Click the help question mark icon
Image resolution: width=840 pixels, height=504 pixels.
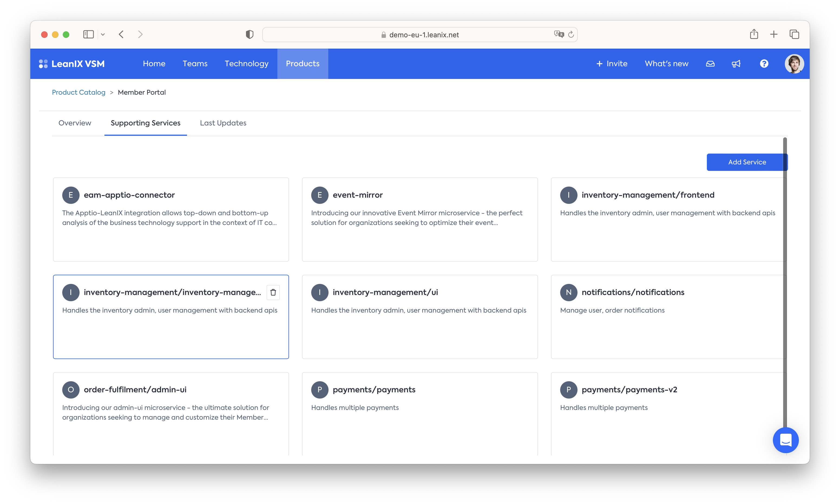764,64
